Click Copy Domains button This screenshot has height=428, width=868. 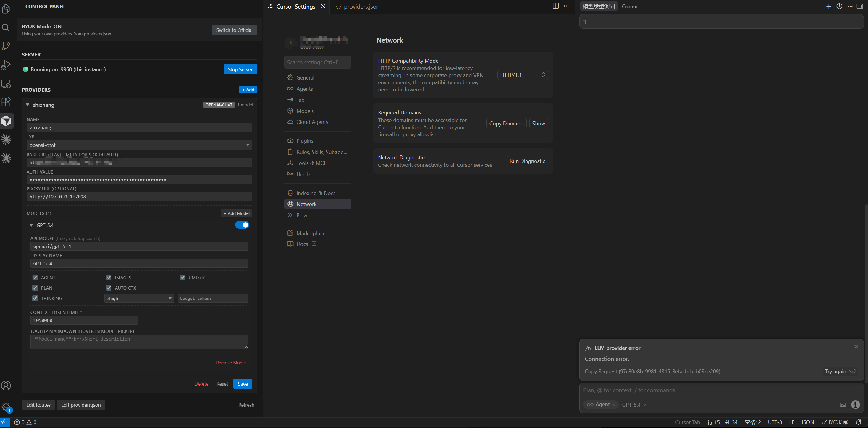[x=506, y=123]
